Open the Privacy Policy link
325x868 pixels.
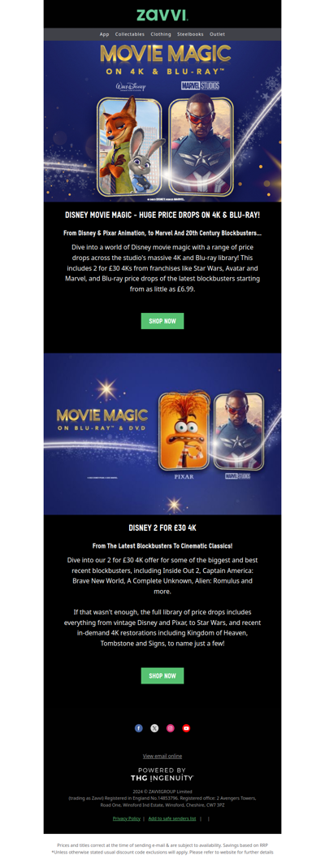(126, 818)
